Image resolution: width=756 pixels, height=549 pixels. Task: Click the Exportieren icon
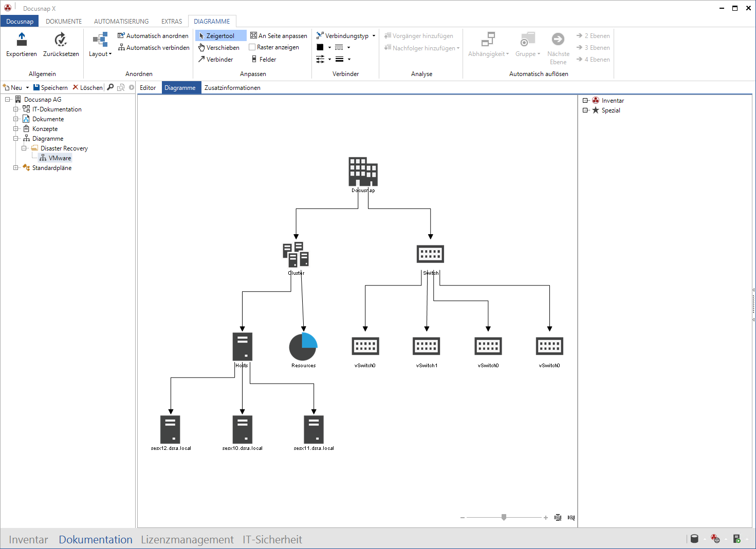coord(22,40)
